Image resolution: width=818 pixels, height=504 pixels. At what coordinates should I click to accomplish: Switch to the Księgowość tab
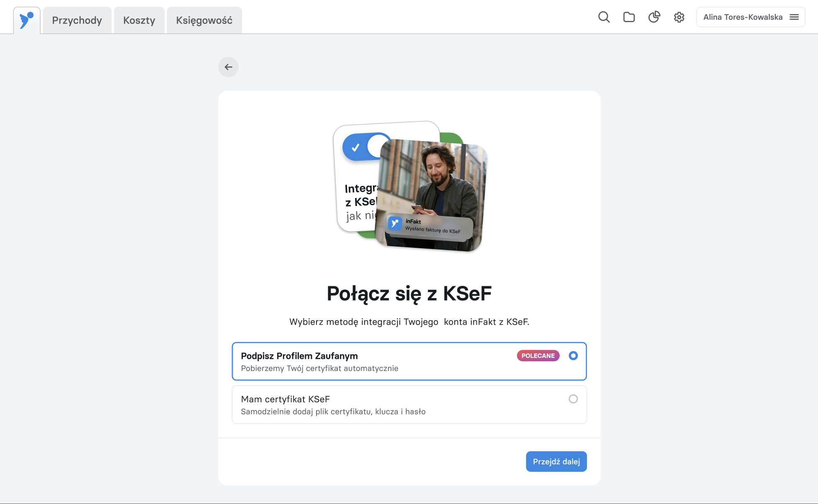pyautogui.click(x=204, y=20)
